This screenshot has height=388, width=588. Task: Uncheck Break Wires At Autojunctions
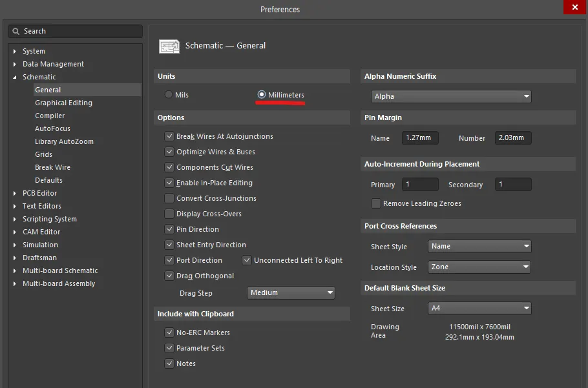(x=169, y=136)
